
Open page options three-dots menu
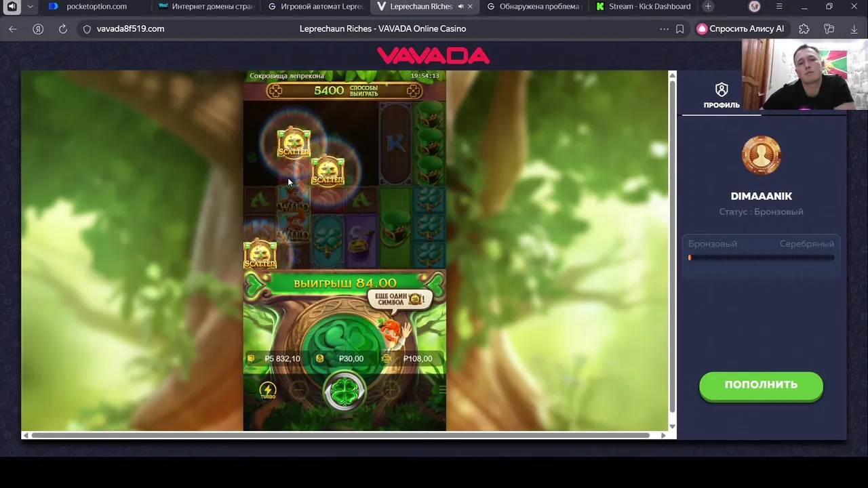tap(664, 29)
